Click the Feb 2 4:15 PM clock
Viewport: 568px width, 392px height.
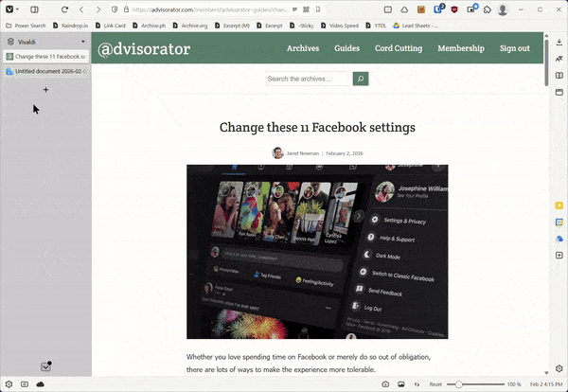coord(546,384)
